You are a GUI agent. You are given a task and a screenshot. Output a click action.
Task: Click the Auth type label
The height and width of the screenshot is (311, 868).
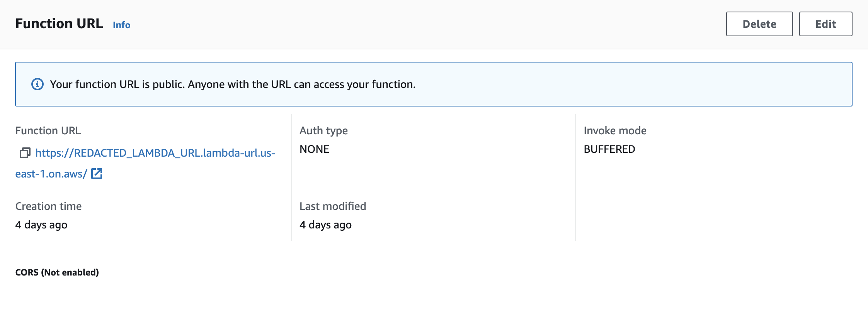[x=323, y=131]
